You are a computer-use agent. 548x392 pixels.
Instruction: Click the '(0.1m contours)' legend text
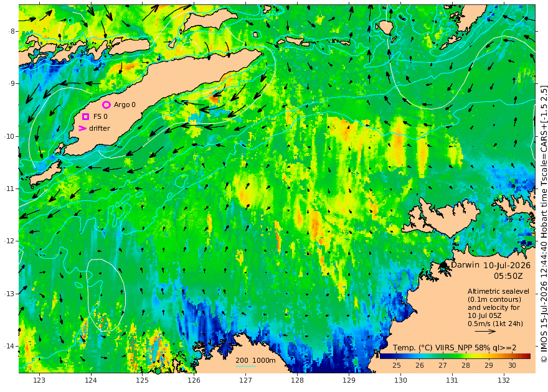pos(494,299)
